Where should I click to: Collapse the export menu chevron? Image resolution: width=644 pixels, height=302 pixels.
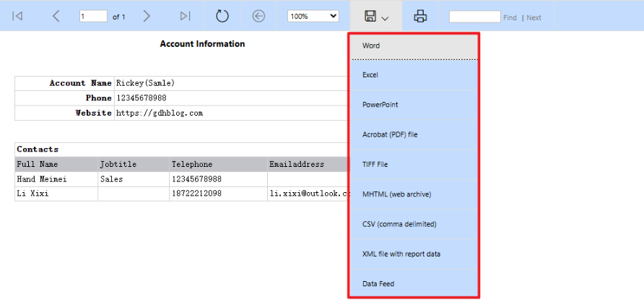385,18
